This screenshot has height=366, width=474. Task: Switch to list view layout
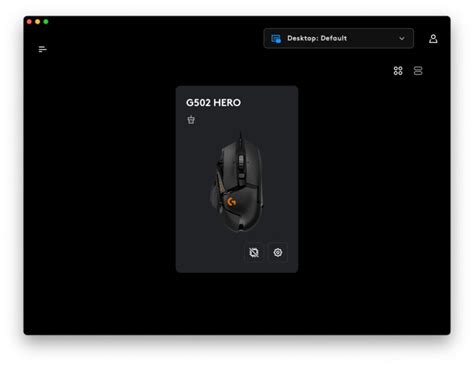418,71
